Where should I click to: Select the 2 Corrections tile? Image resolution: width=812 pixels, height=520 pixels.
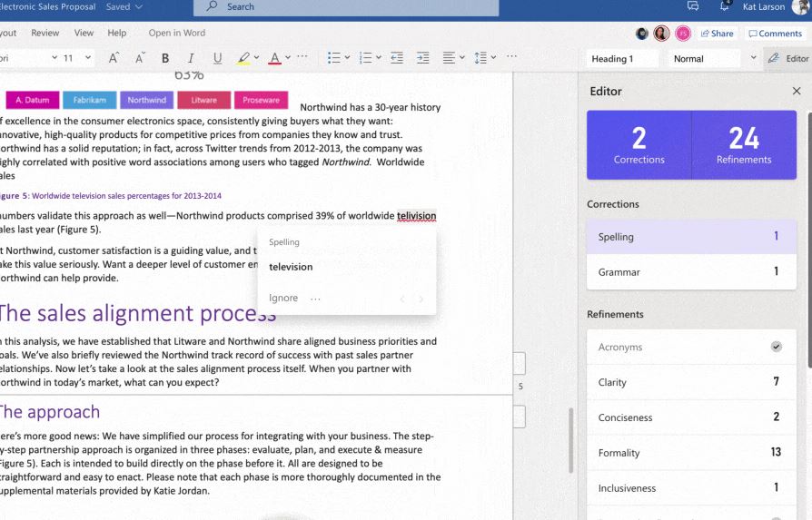(x=639, y=145)
